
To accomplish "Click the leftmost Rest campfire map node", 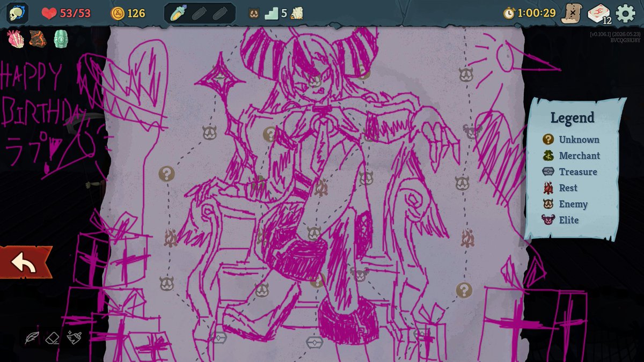I will pyautogui.click(x=171, y=238).
